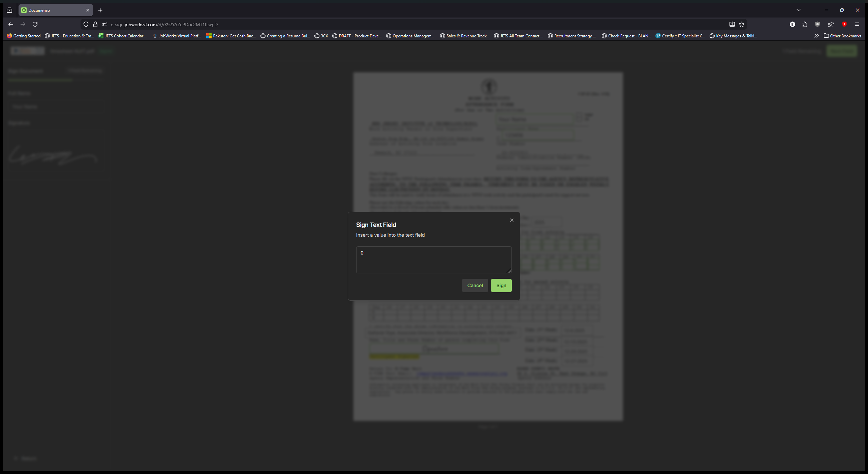Open the extensions puzzle-piece icon
The image size is (868, 474).
coord(805,24)
